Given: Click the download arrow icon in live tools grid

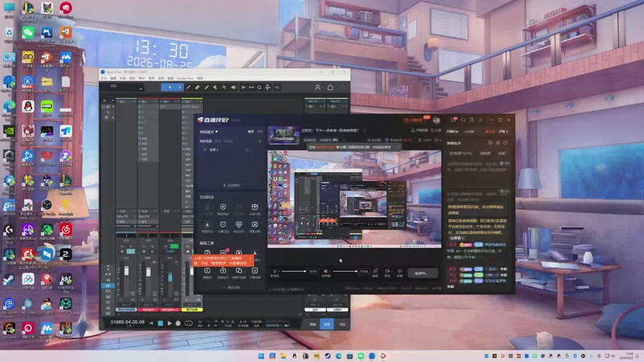Looking at the screenshot, I should pos(254,253).
